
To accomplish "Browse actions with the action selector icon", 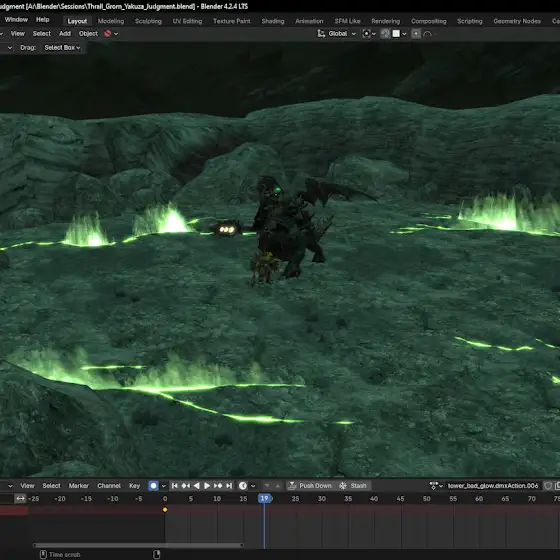I will tap(436, 486).
